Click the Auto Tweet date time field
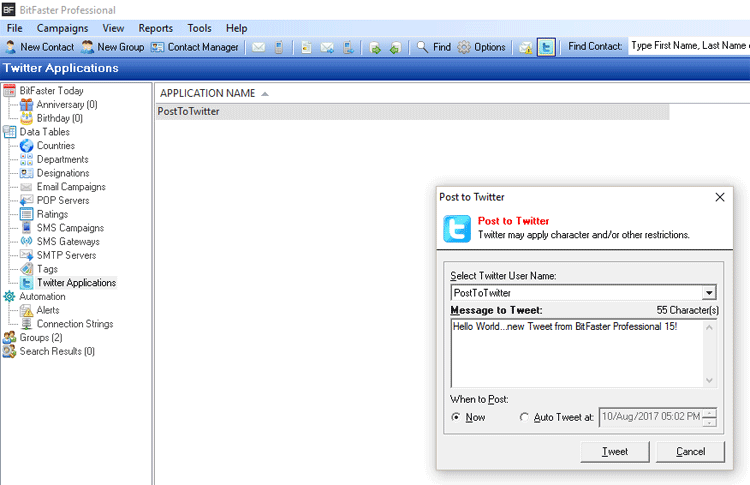 651,417
